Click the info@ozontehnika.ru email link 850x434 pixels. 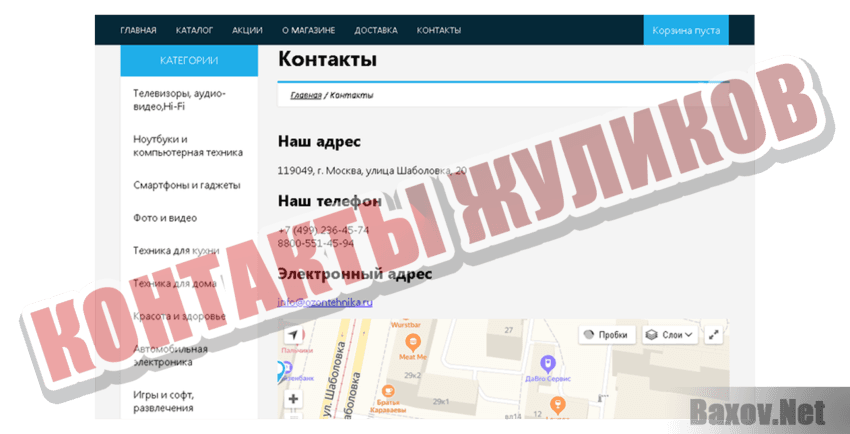pyautogui.click(x=325, y=302)
